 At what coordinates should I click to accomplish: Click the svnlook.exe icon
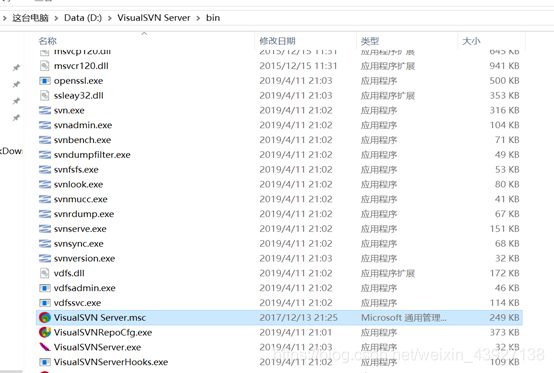pyautogui.click(x=45, y=184)
